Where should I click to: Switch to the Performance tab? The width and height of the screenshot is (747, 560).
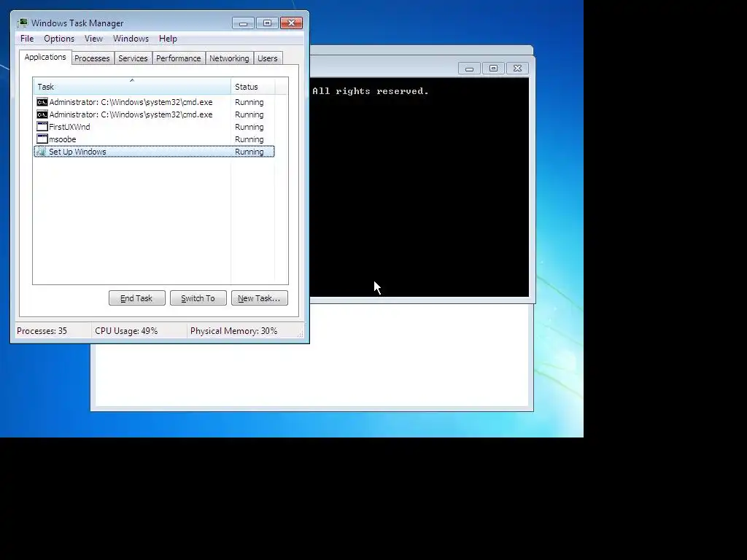pos(179,58)
